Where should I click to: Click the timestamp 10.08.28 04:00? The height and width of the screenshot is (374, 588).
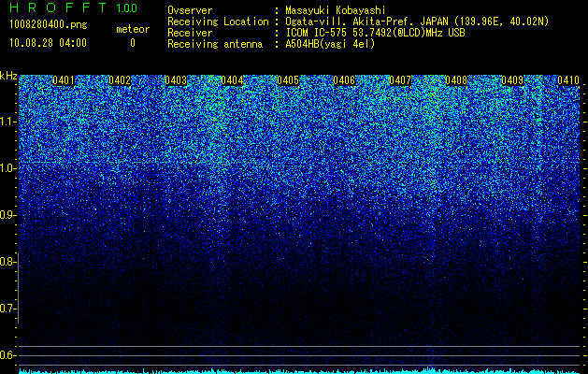coord(48,43)
